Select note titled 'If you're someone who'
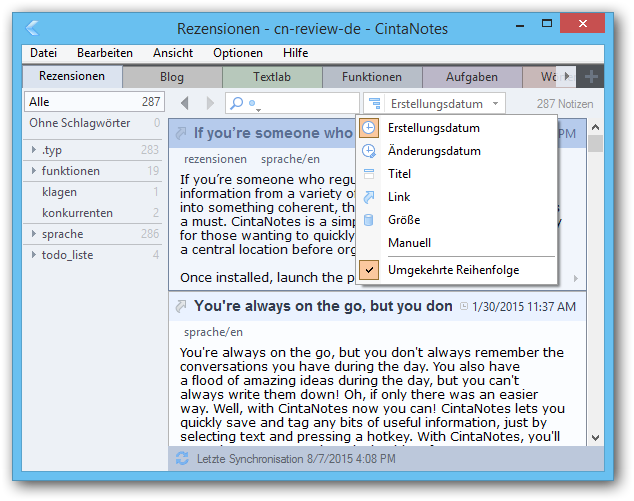This screenshot has width=634, height=501. 273,133
